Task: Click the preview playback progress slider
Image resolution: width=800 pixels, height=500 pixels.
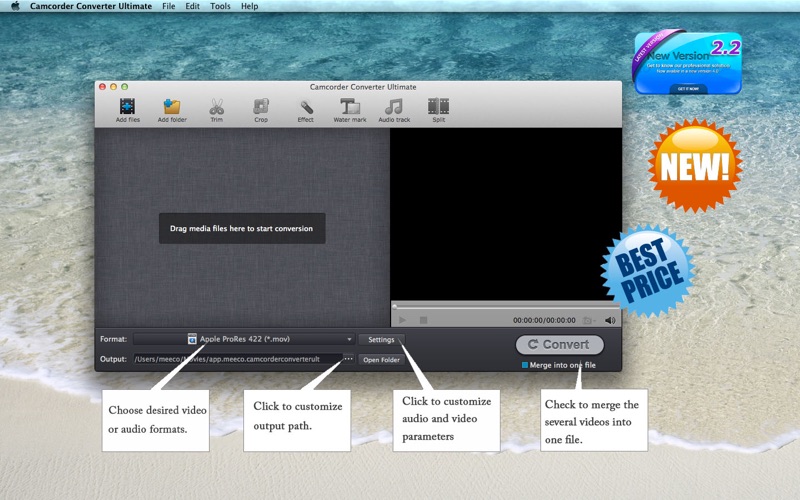Action: click(x=505, y=307)
